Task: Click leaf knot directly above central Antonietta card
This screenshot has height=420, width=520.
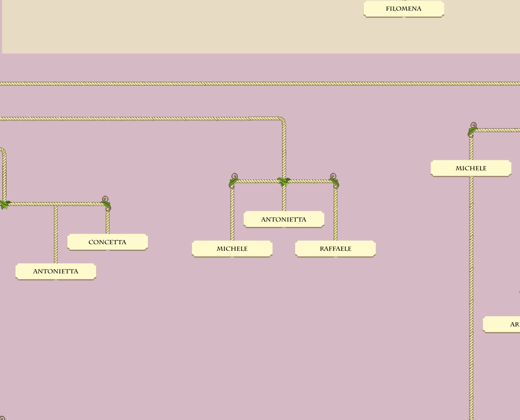Action: pyautogui.click(x=284, y=181)
